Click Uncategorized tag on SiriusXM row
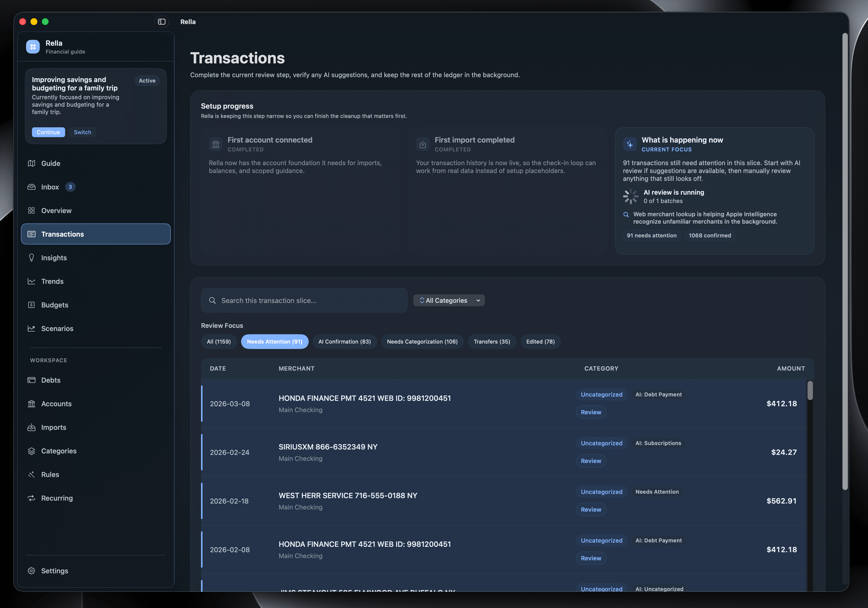 [x=601, y=443]
